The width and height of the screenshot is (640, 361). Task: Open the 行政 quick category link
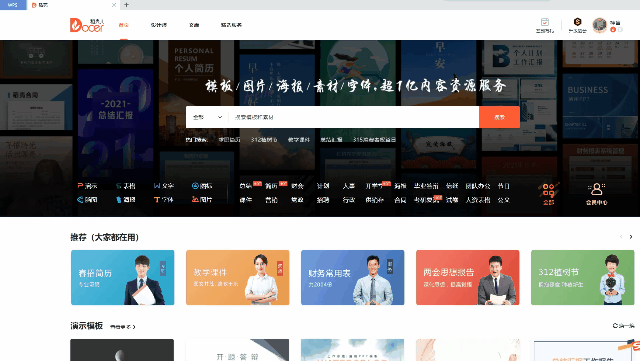pyautogui.click(x=349, y=200)
